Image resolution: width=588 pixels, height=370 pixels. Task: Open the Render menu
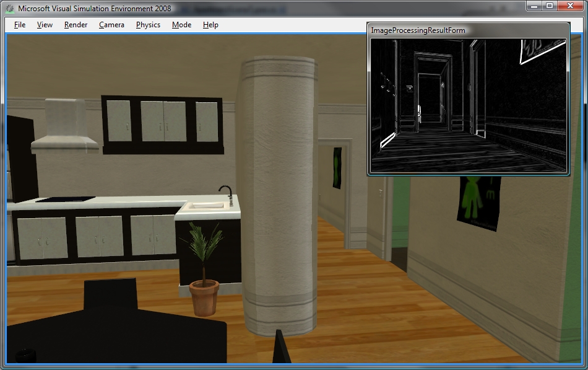coord(76,25)
